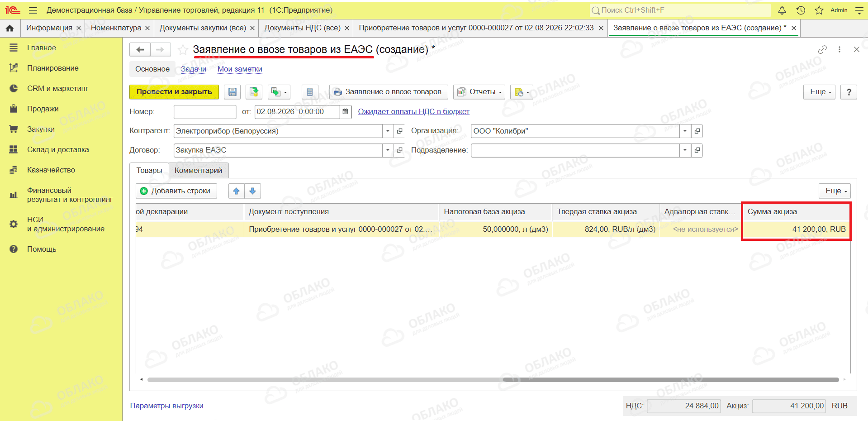Viewport: 868px width, 421px height.
Task: Open the service settings menu icon beside Admin
Action: pos(859,10)
